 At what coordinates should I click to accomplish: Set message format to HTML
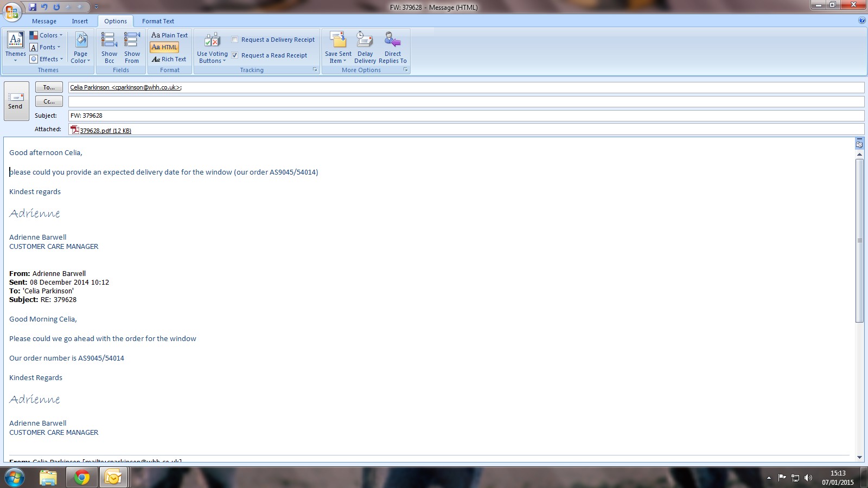click(x=164, y=47)
